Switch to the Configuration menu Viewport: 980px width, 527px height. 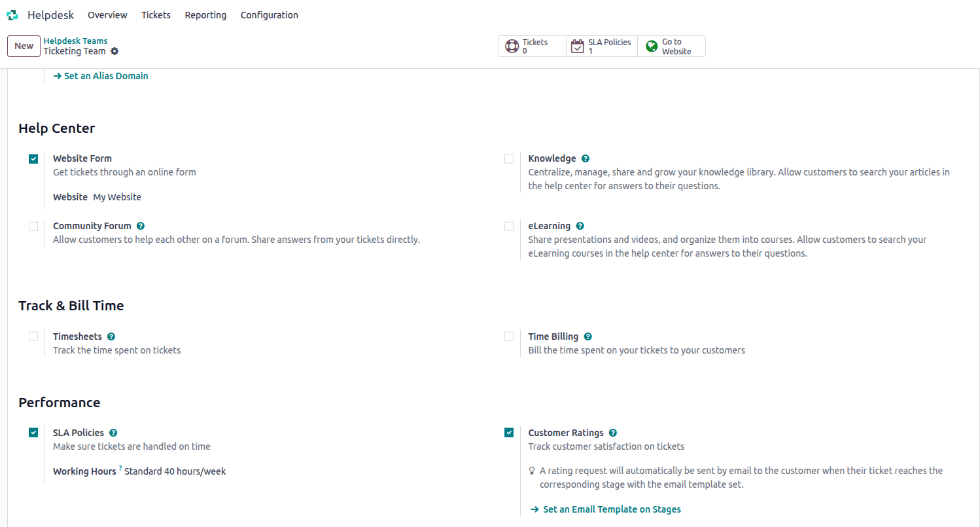(x=269, y=14)
